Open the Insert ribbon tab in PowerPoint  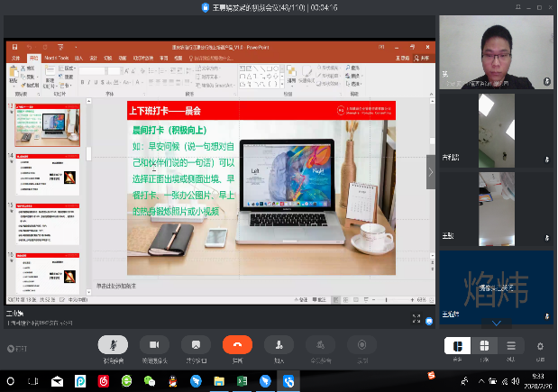pyautogui.click(x=78, y=58)
